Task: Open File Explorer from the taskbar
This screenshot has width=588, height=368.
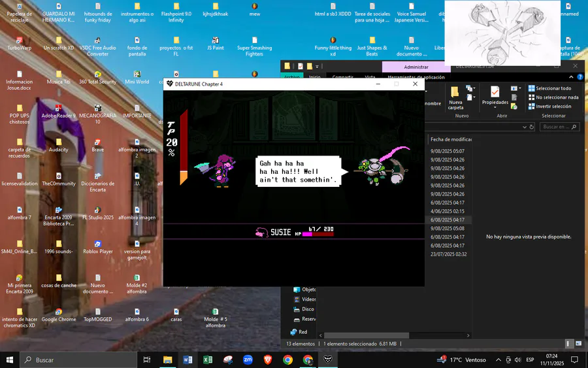Action: tap(168, 360)
